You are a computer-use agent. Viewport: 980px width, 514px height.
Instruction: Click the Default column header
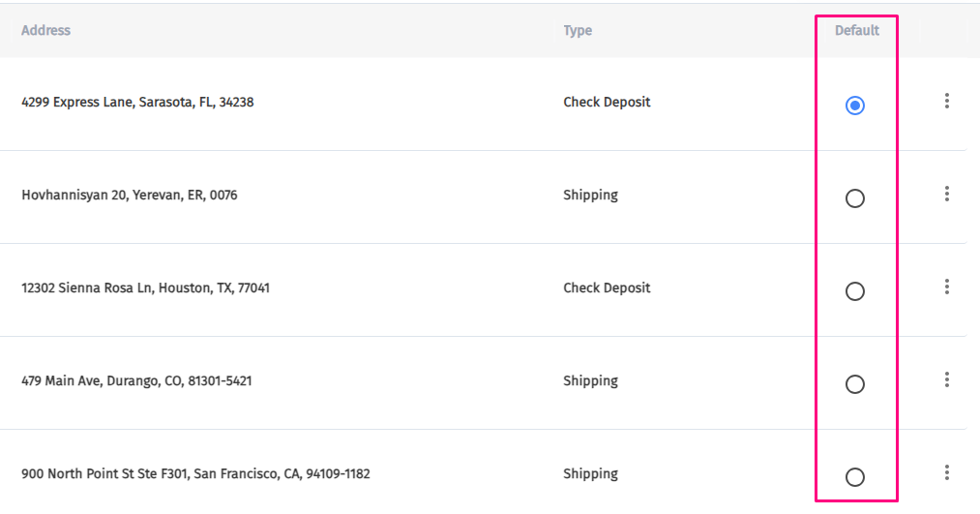(857, 30)
